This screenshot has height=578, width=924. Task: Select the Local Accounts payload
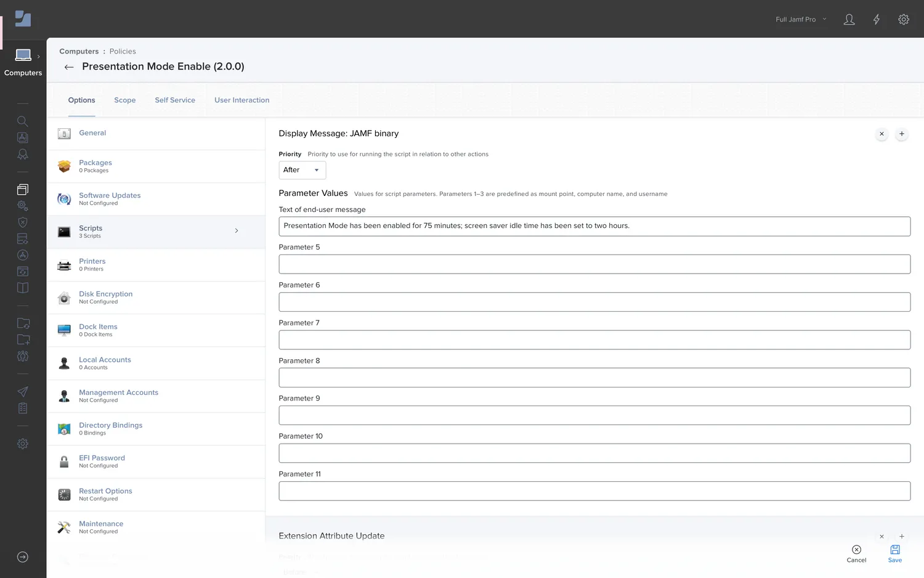[156, 364]
